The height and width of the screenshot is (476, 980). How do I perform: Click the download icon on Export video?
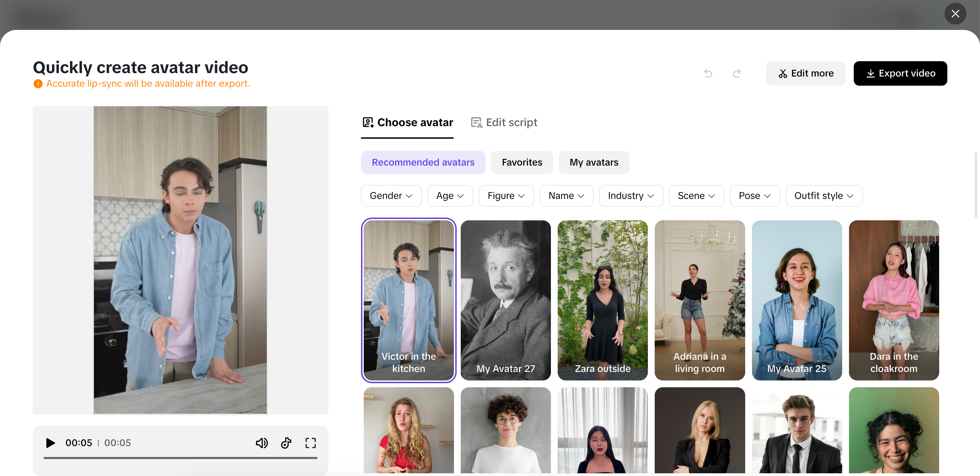click(871, 73)
